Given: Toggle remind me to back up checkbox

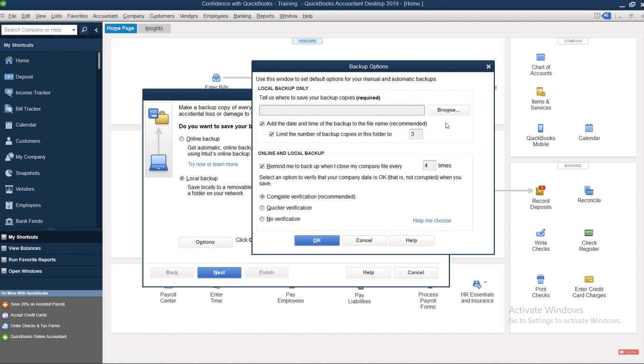Looking at the screenshot, I should pyautogui.click(x=262, y=166).
